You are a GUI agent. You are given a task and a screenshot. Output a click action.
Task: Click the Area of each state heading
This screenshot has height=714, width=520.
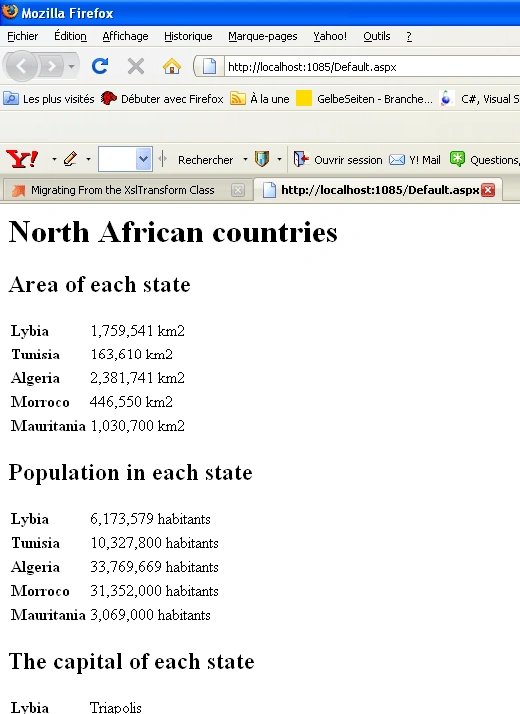pyautogui.click(x=99, y=285)
